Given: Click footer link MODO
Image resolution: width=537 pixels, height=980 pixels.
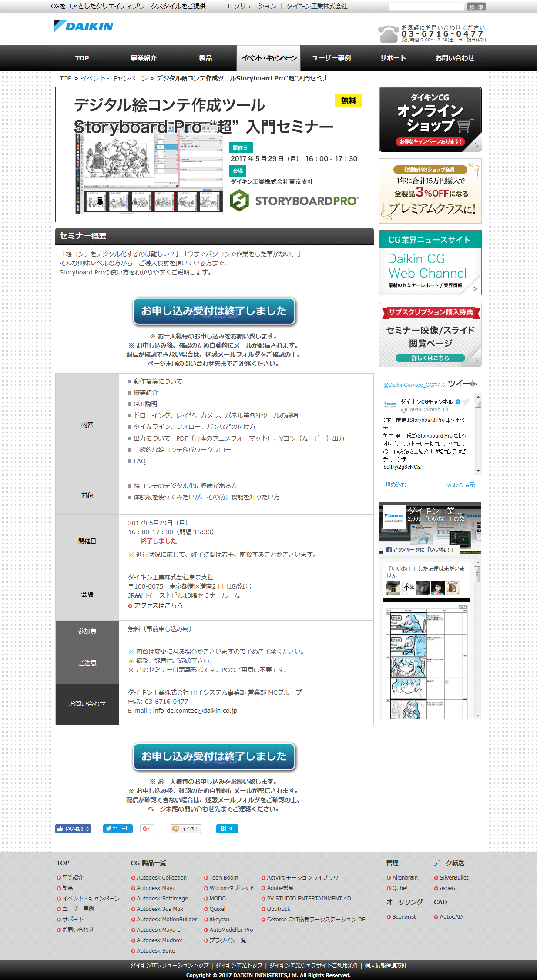Looking at the screenshot, I should pyautogui.click(x=218, y=899).
